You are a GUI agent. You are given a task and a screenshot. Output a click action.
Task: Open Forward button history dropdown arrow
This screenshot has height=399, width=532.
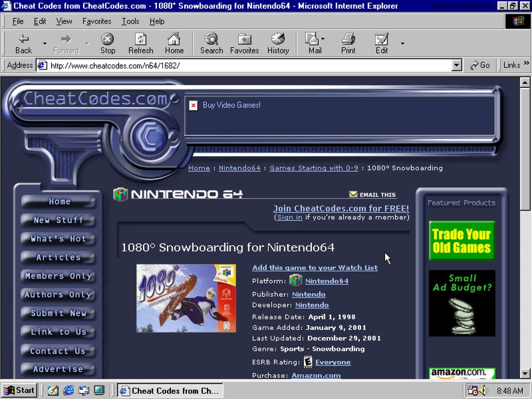(x=87, y=44)
